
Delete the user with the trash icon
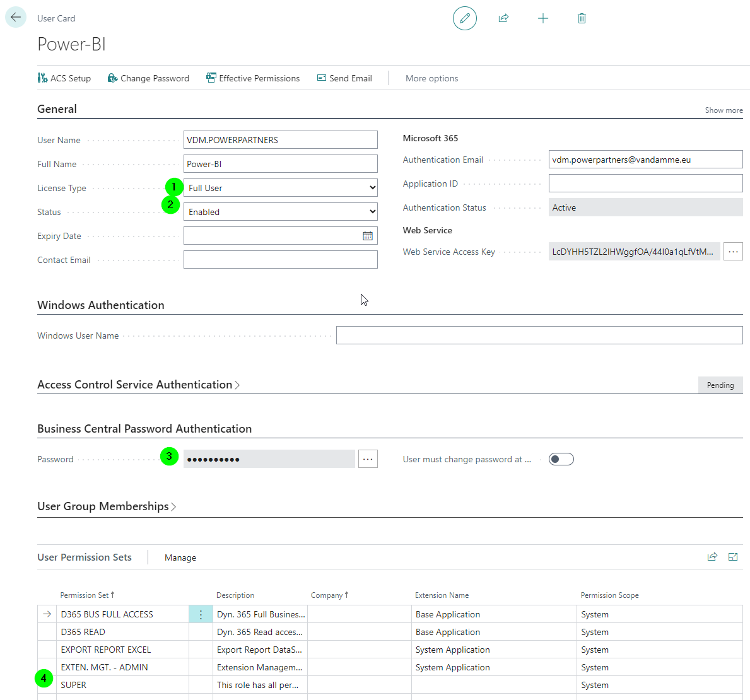582,18
